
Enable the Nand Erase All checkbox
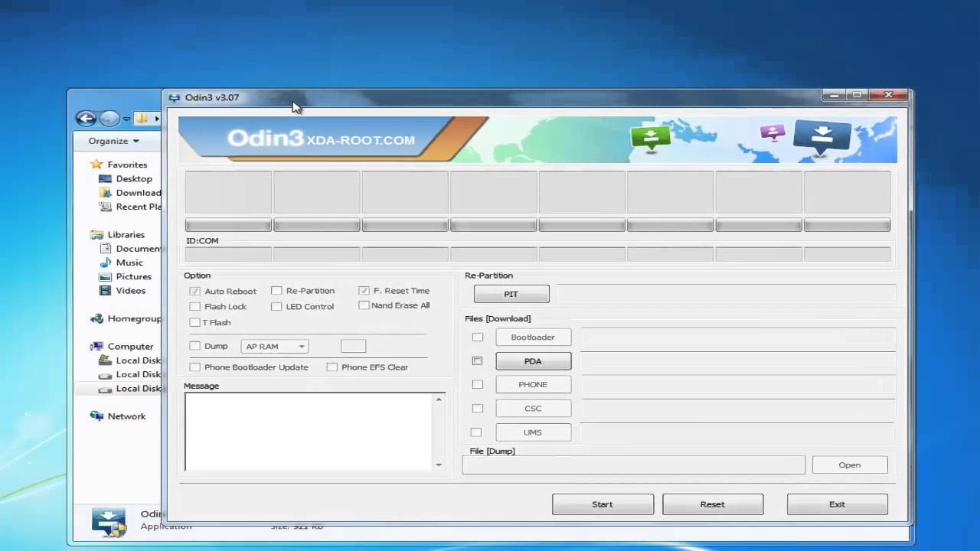pyautogui.click(x=364, y=305)
